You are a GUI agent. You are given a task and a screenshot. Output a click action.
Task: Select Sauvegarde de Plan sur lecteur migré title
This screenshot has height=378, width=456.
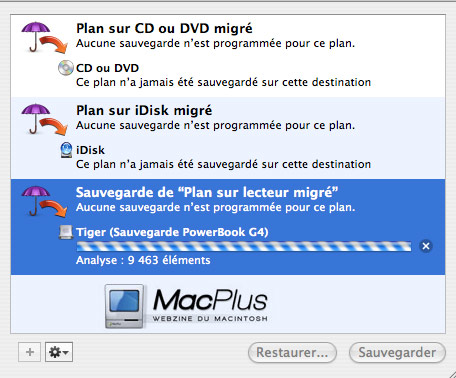coord(207,192)
